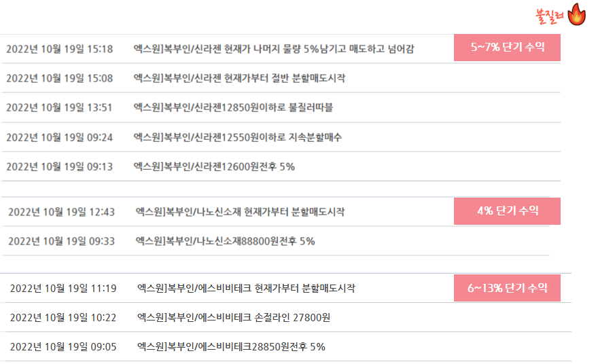Open the 신라젠12850원이하로 불질러따블 message
Viewport: 598px width, 364px height.
[233, 107]
